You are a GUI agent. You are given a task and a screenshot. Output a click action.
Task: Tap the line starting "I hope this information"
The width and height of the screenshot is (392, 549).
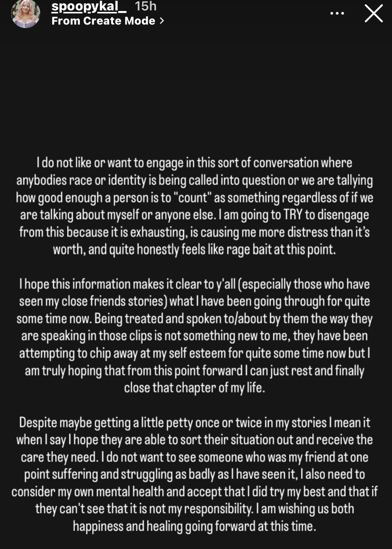click(194, 284)
